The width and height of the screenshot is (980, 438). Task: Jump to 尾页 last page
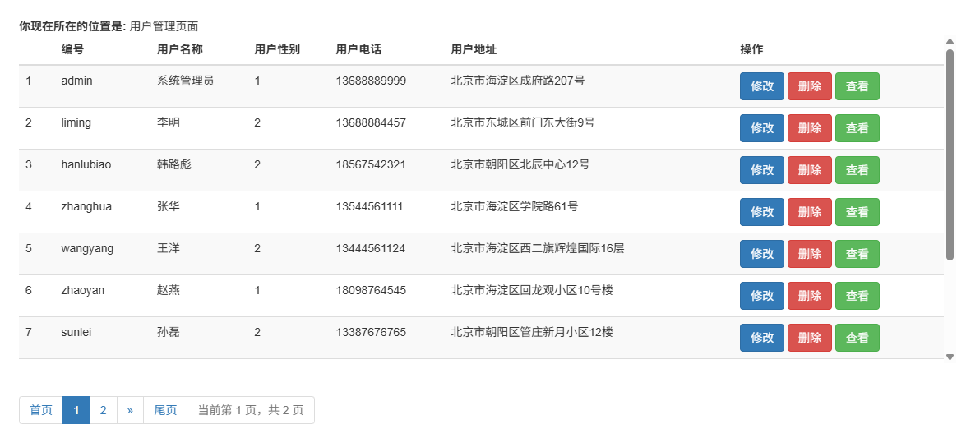(x=165, y=410)
